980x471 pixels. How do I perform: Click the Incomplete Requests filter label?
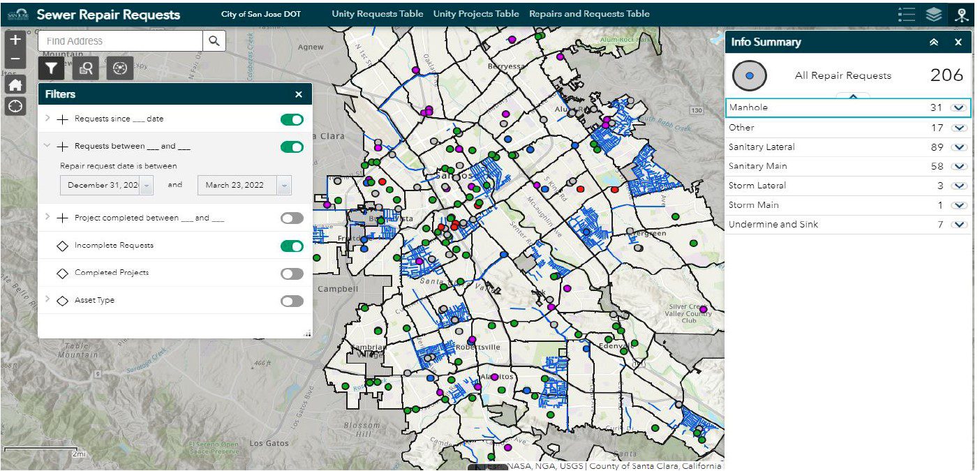click(114, 246)
